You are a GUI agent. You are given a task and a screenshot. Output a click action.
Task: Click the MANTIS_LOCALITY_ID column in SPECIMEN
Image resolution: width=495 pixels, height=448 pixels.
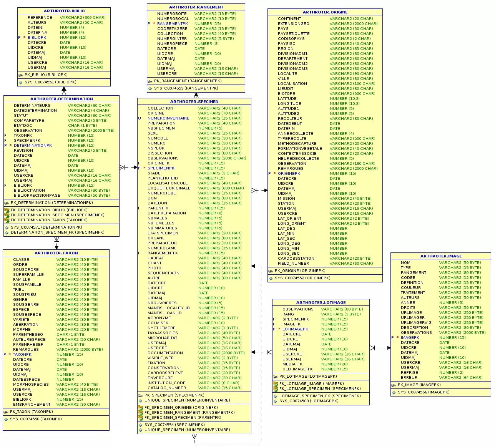pyautogui.click(x=168, y=308)
